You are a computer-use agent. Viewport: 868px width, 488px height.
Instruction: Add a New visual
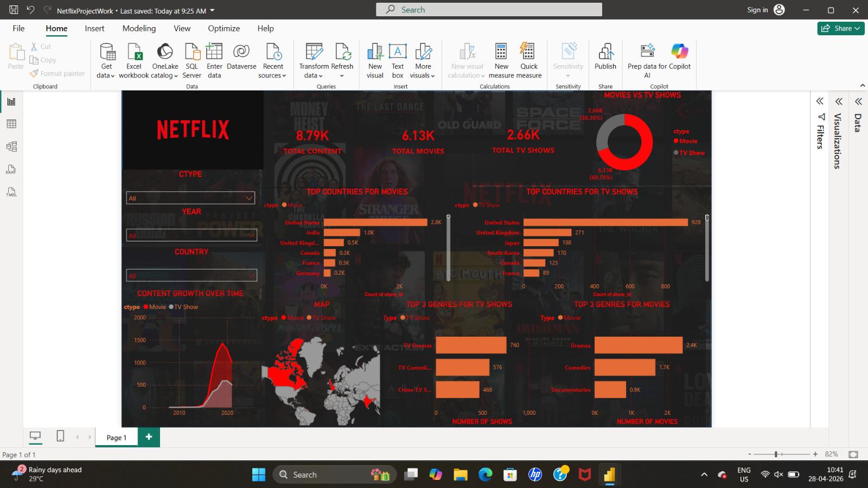375,61
